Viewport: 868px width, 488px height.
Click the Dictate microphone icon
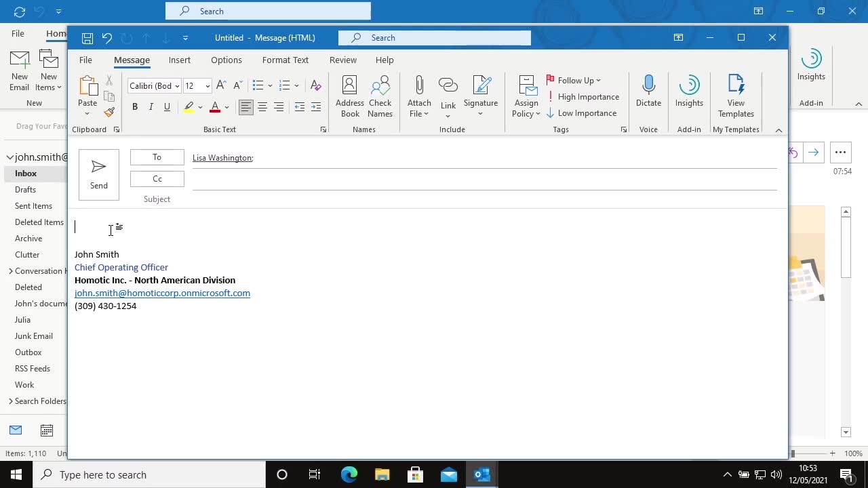click(x=648, y=91)
